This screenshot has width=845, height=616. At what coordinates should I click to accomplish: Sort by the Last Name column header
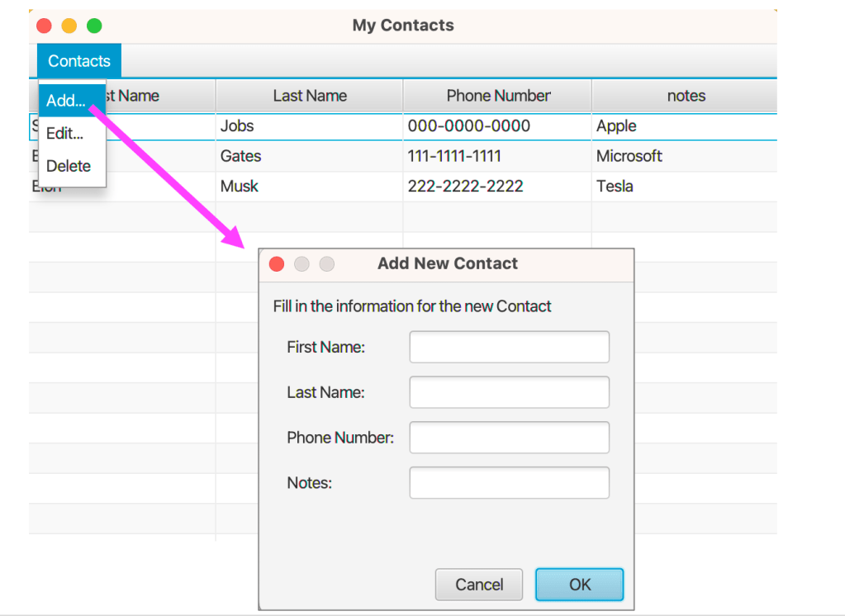[309, 96]
